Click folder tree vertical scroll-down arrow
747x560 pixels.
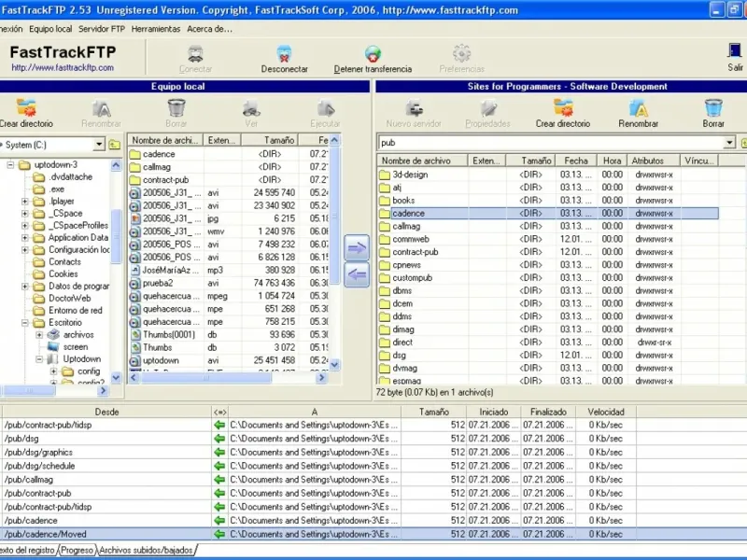pyautogui.click(x=116, y=378)
